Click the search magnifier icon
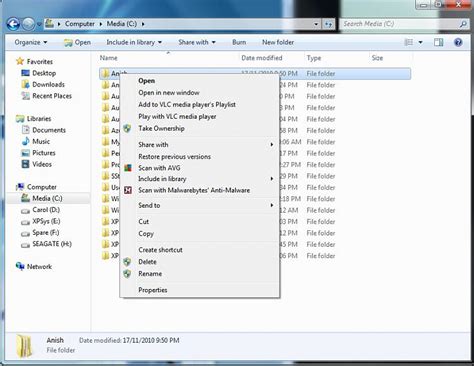This screenshot has width=474, height=366. click(x=463, y=24)
